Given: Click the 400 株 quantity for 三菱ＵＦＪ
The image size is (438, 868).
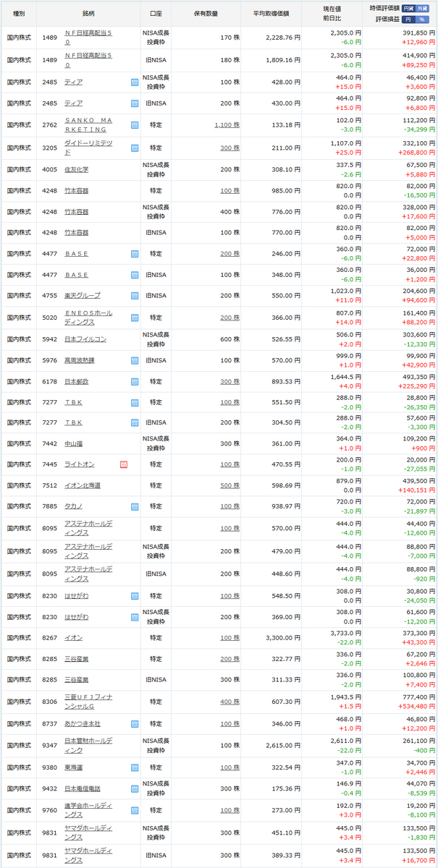Looking at the screenshot, I should 230,702.
